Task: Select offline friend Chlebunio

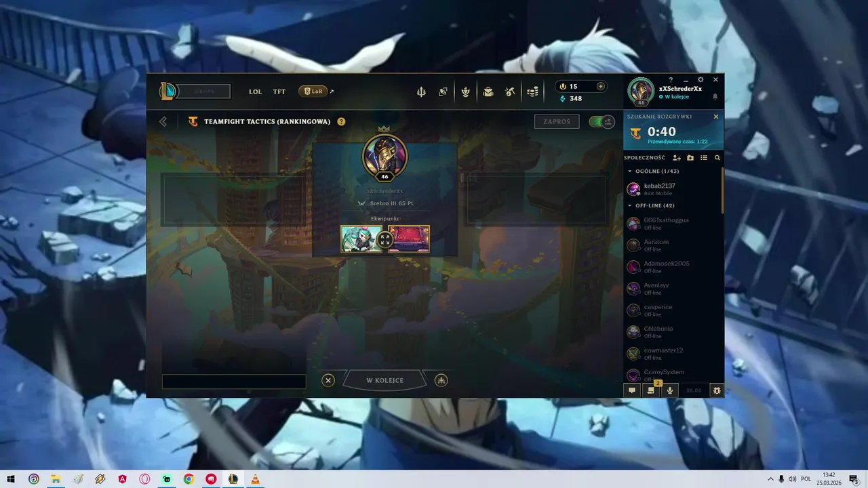Action: click(x=673, y=332)
